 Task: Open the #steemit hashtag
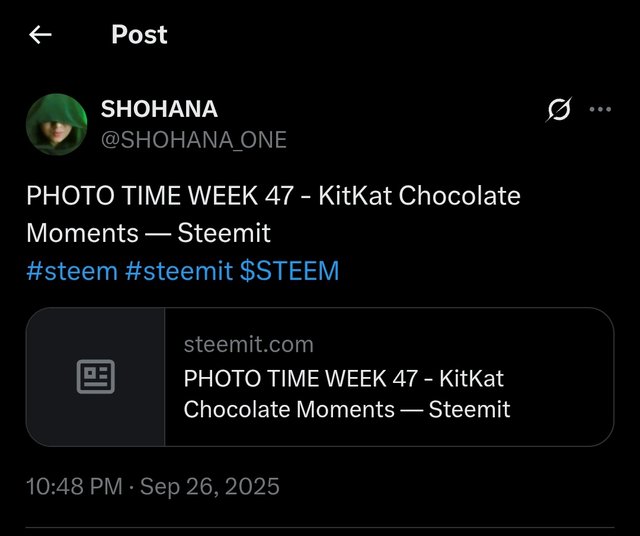[x=179, y=271]
